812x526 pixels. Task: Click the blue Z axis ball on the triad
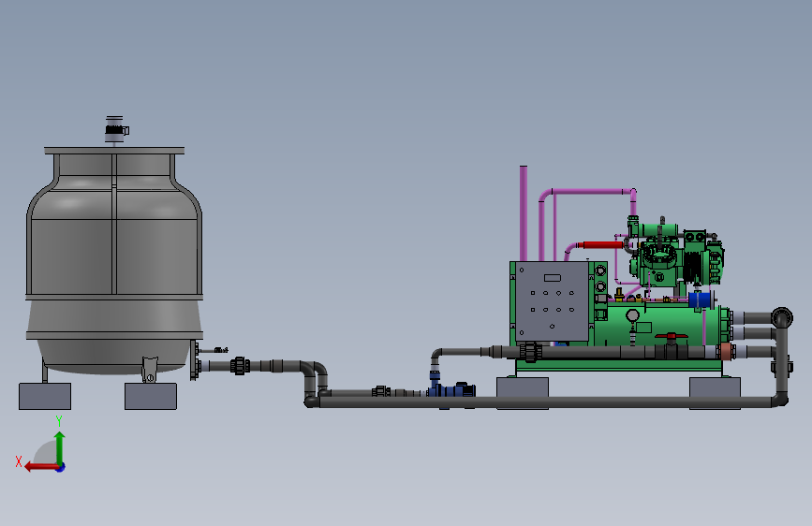click(x=61, y=467)
